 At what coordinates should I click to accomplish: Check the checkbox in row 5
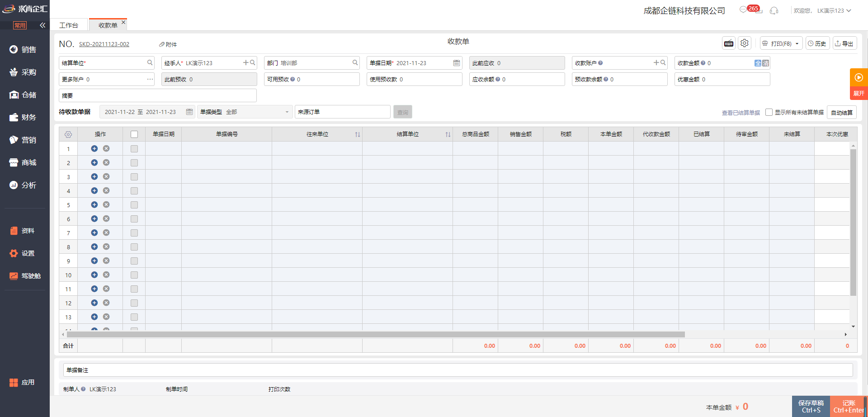pyautogui.click(x=134, y=205)
